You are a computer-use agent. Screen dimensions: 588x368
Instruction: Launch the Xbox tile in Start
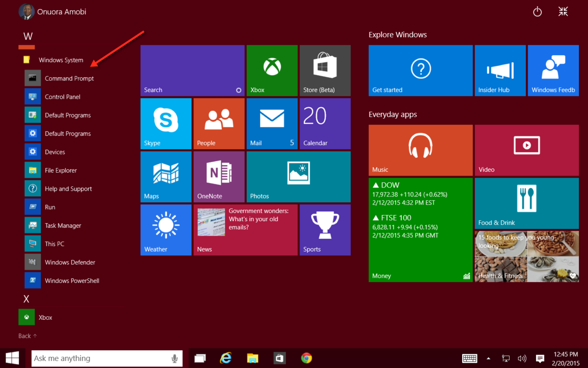pos(272,70)
